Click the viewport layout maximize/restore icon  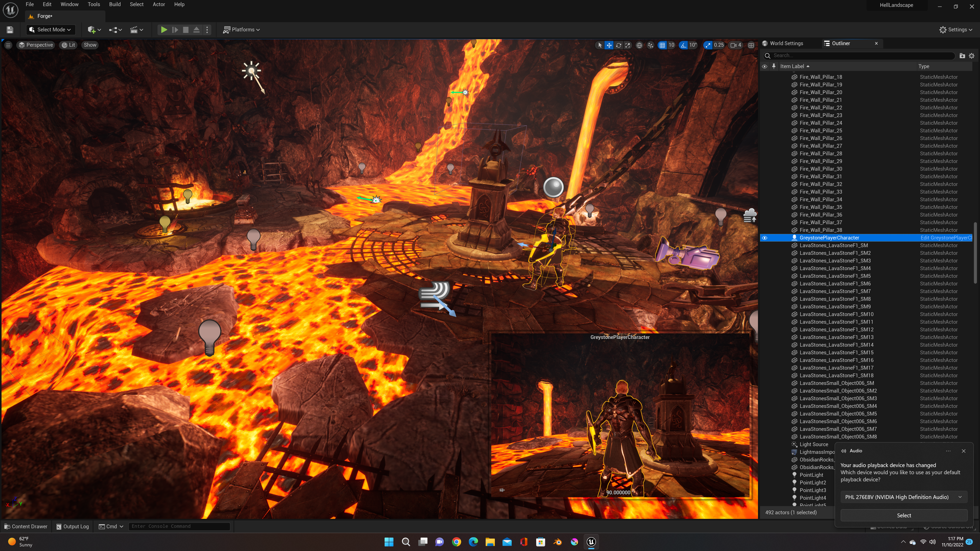point(751,45)
